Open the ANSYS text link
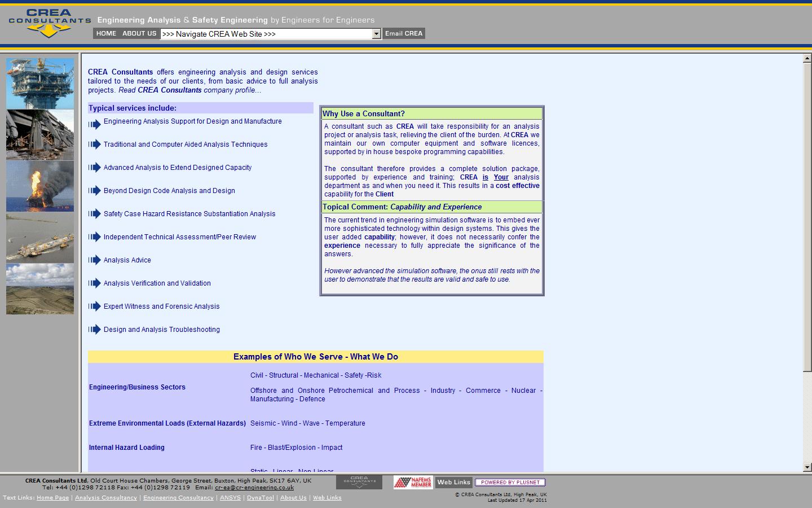The width and height of the screenshot is (812, 508). point(230,498)
